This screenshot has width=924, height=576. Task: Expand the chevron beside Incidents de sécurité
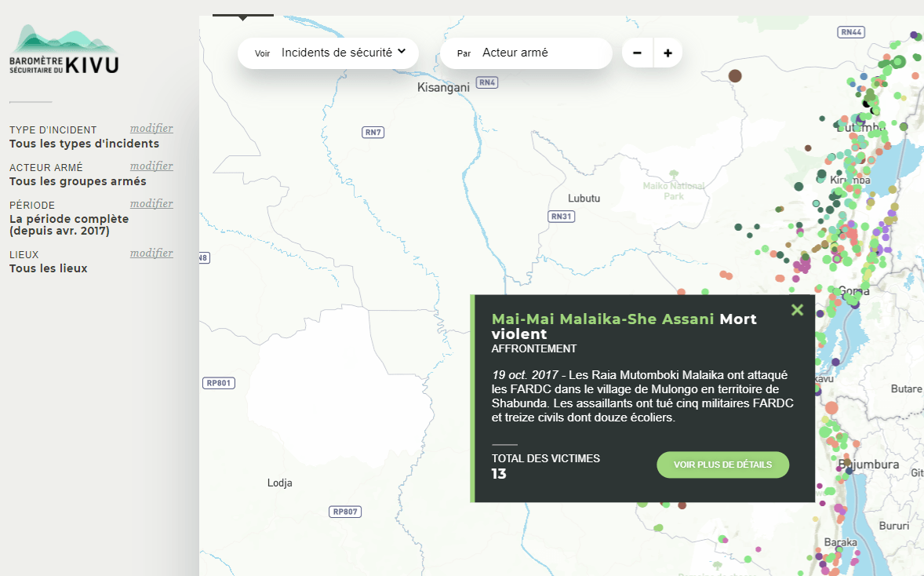click(x=403, y=53)
